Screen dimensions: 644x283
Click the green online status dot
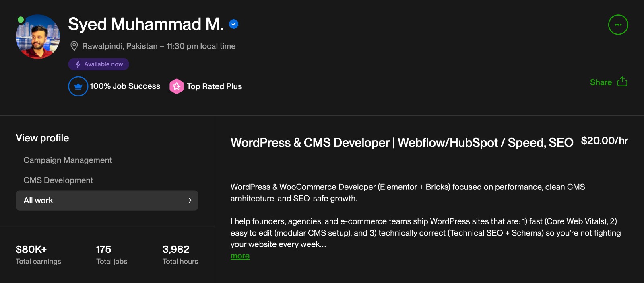coord(21,20)
